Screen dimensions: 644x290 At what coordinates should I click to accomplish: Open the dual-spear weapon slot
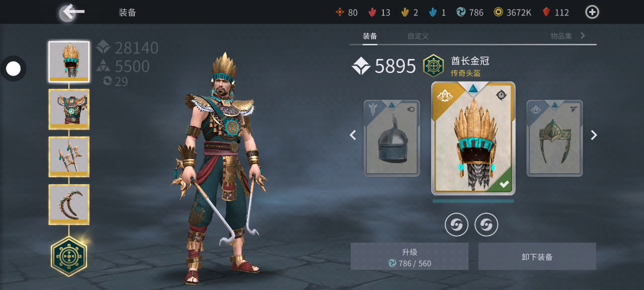click(69, 157)
